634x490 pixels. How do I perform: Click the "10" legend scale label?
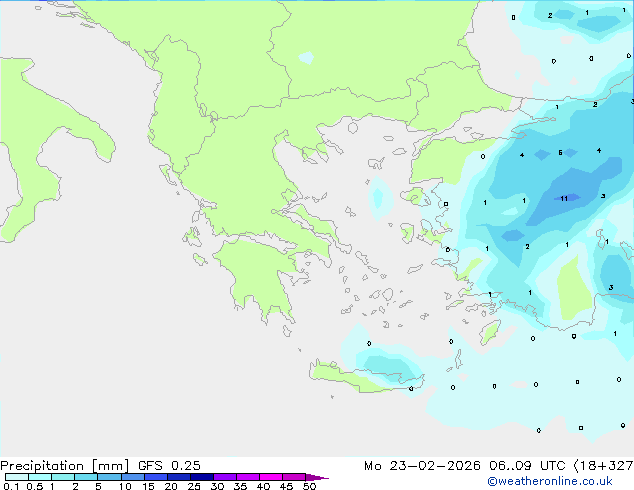[125, 486]
